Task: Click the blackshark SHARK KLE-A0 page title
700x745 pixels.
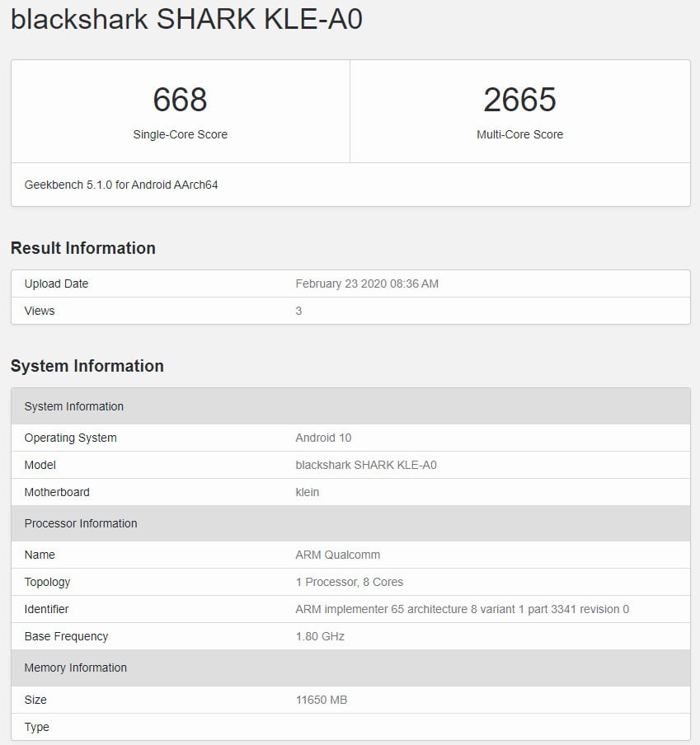Action: click(x=186, y=20)
